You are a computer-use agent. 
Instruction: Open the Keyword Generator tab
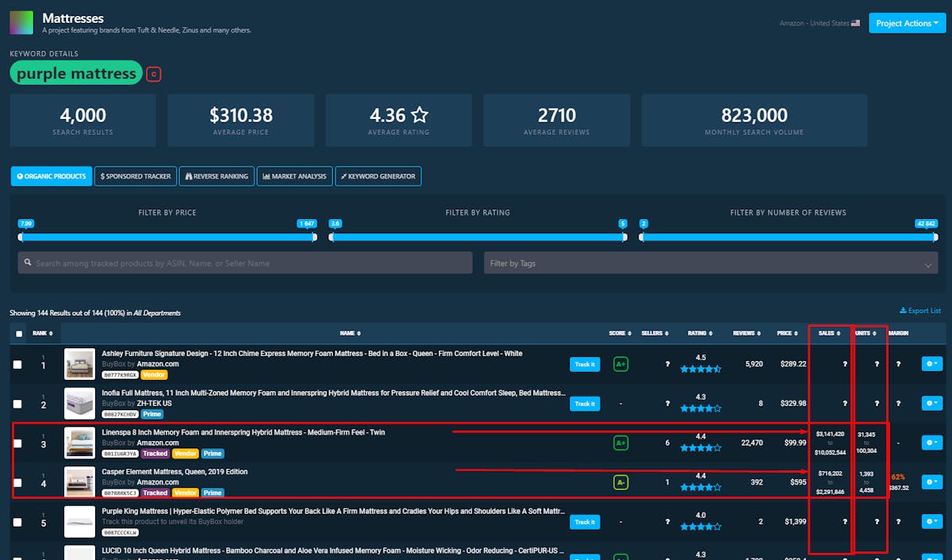coord(378,176)
